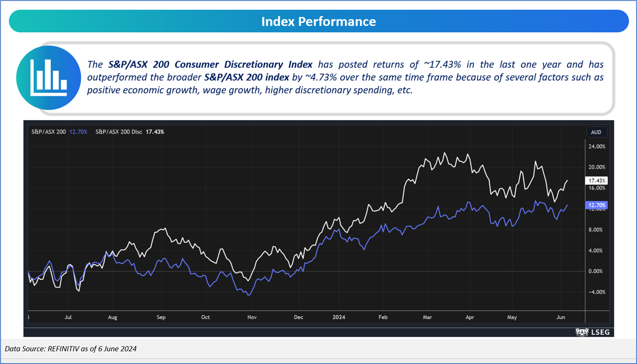Click the AUD currency button on chart
Screen dimensions: 637x364
coord(596,132)
